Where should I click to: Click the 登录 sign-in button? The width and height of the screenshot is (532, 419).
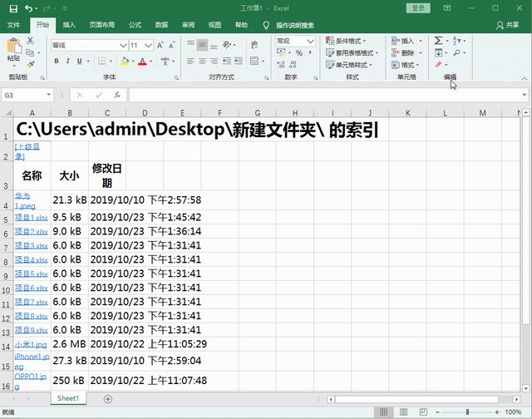(418, 8)
